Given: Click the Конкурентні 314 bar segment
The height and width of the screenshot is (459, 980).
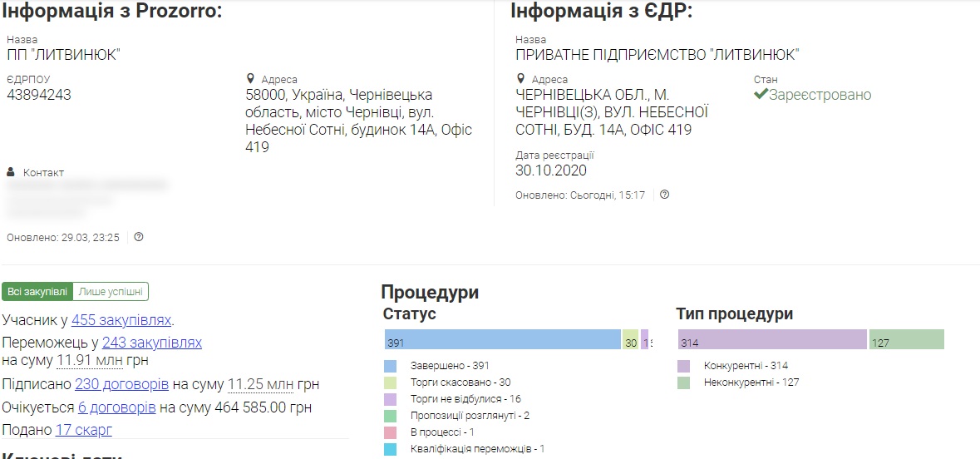Looking at the screenshot, I should point(772,339).
